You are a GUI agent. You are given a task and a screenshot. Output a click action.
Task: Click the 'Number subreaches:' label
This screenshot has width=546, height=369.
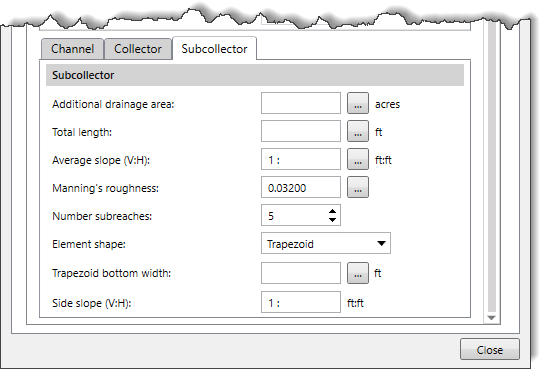click(102, 216)
